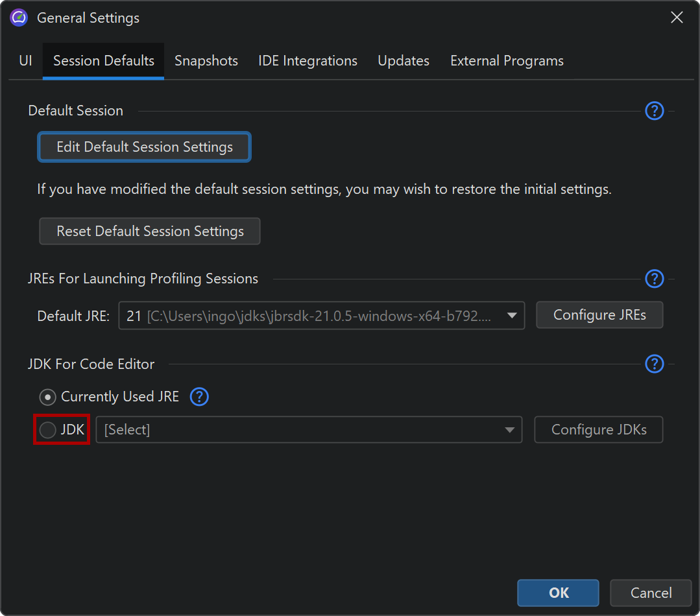The image size is (700, 616).
Task: Open the Default JRE dropdown
Action: click(x=511, y=316)
